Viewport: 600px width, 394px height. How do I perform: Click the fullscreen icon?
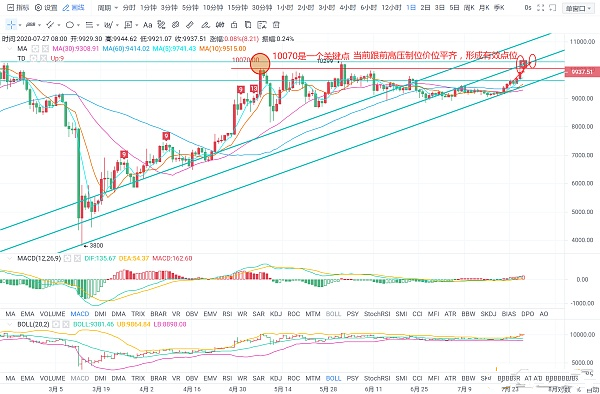[x=540, y=7]
